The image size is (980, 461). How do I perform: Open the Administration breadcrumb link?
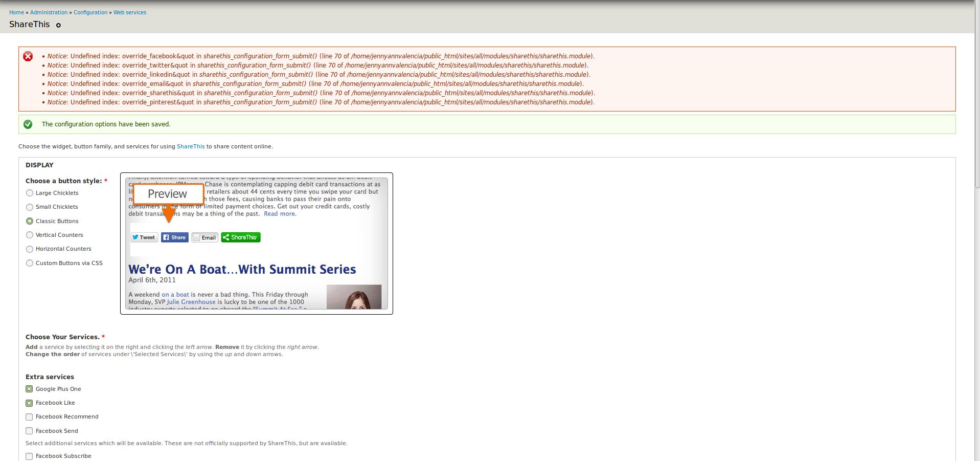pos(49,12)
